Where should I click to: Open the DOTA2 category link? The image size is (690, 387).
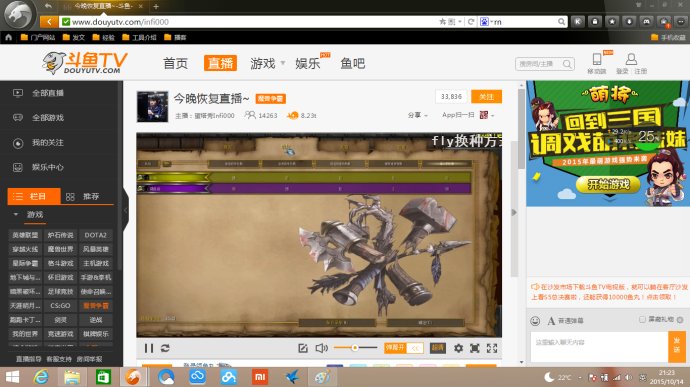click(95, 235)
